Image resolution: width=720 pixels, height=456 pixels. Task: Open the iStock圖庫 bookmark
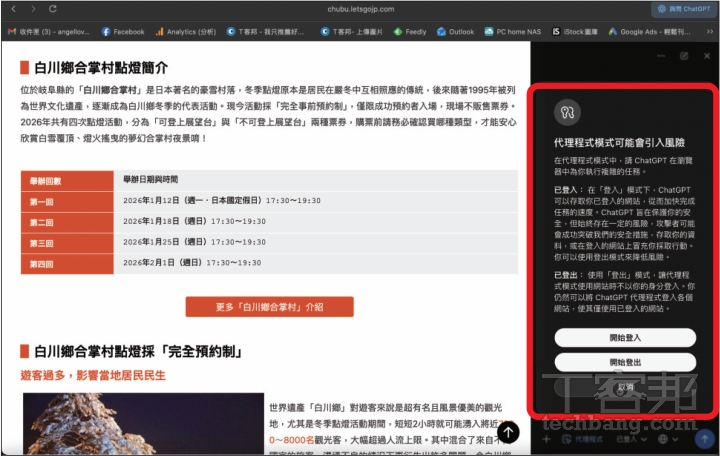(575, 32)
